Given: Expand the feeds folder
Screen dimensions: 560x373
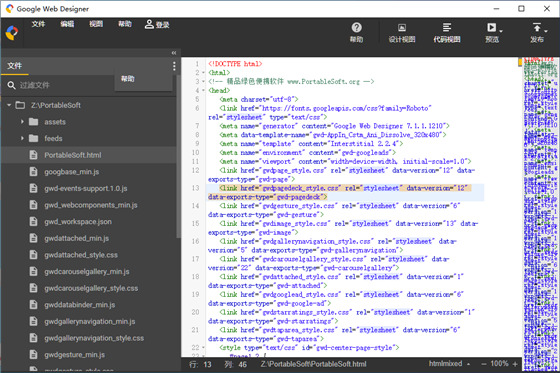Looking at the screenshot, I should [22, 138].
